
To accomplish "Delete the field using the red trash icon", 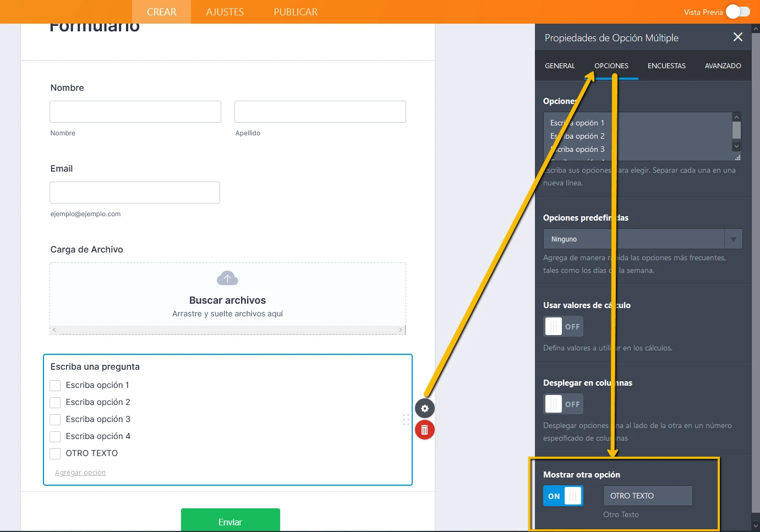I will click(x=424, y=430).
